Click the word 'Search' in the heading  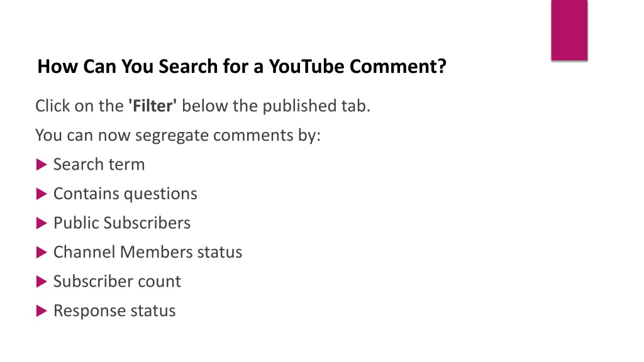click(188, 67)
